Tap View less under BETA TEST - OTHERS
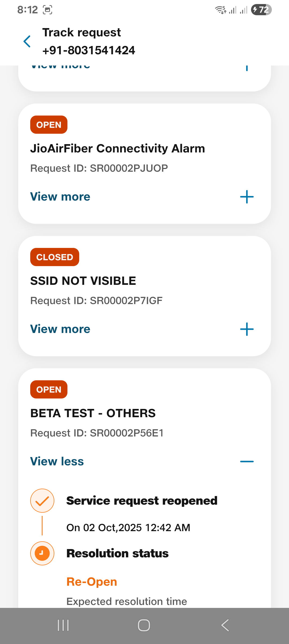 click(57, 461)
